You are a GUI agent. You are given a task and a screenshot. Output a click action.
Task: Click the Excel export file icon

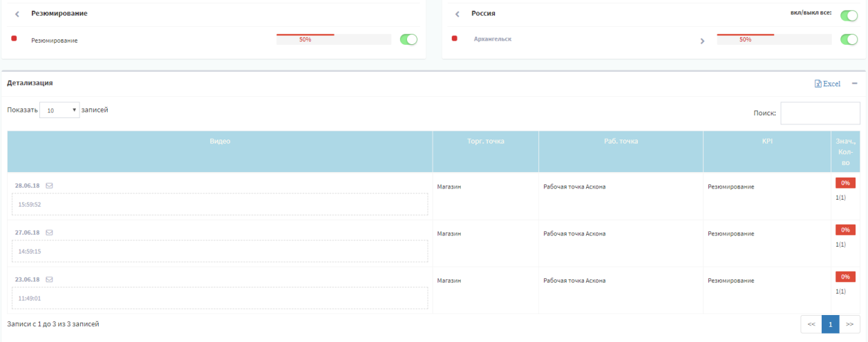tap(818, 84)
